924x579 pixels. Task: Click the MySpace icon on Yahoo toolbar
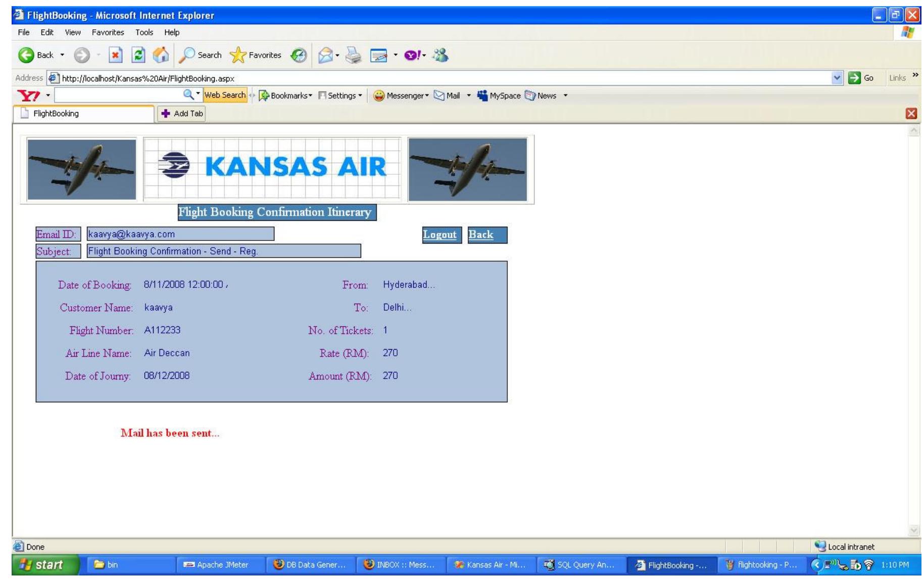[x=483, y=95]
